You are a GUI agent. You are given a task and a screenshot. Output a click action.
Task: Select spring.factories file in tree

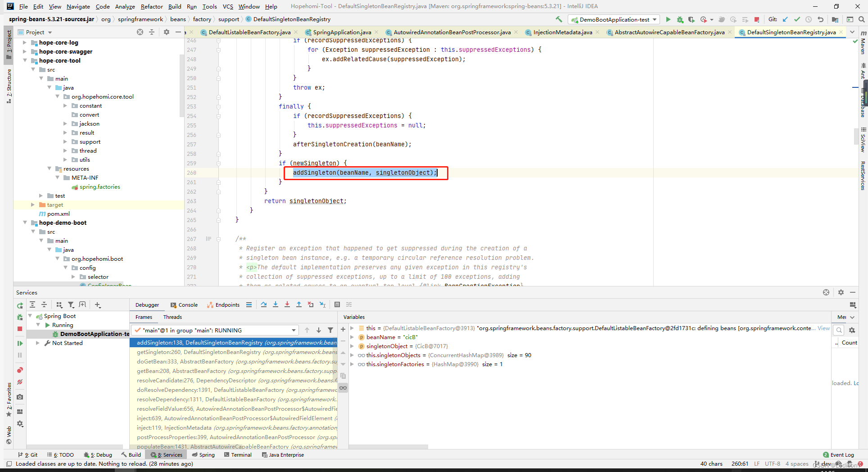[x=99, y=186]
